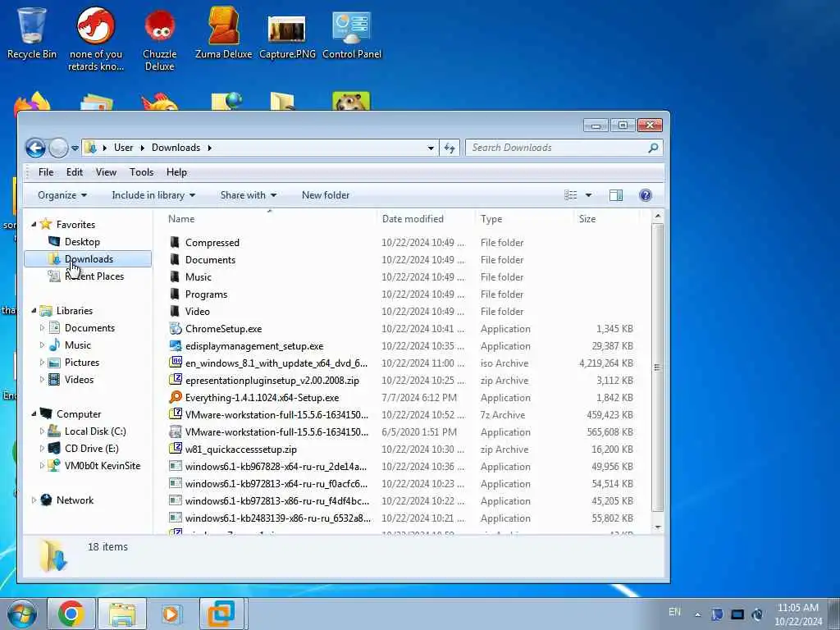Expand the Network node
The height and width of the screenshot is (630, 840).
pos(34,500)
